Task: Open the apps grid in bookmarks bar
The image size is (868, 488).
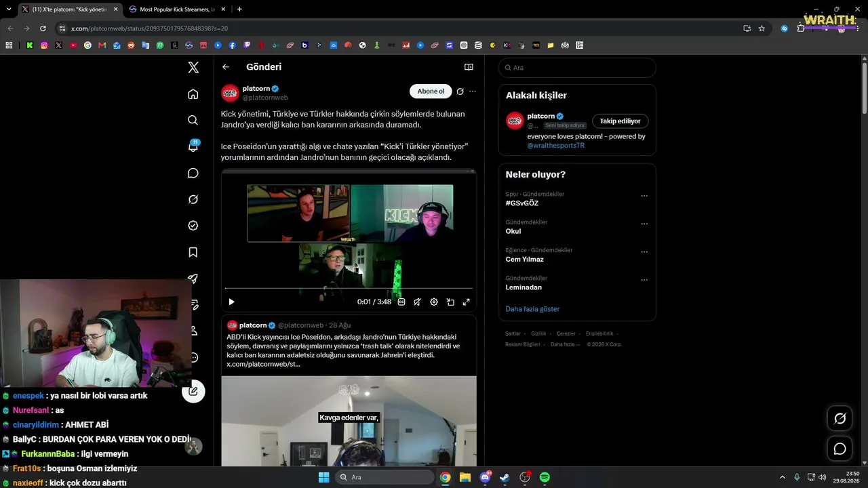Action: click(x=9, y=45)
